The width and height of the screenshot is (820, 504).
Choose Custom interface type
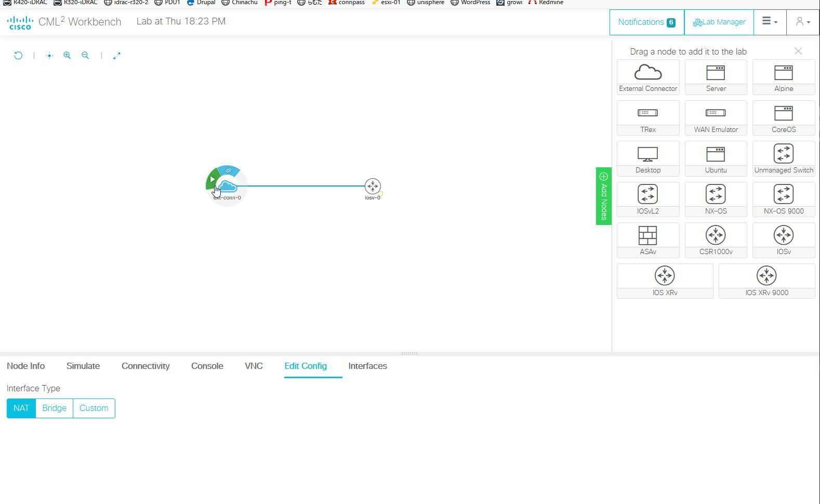[94, 408]
